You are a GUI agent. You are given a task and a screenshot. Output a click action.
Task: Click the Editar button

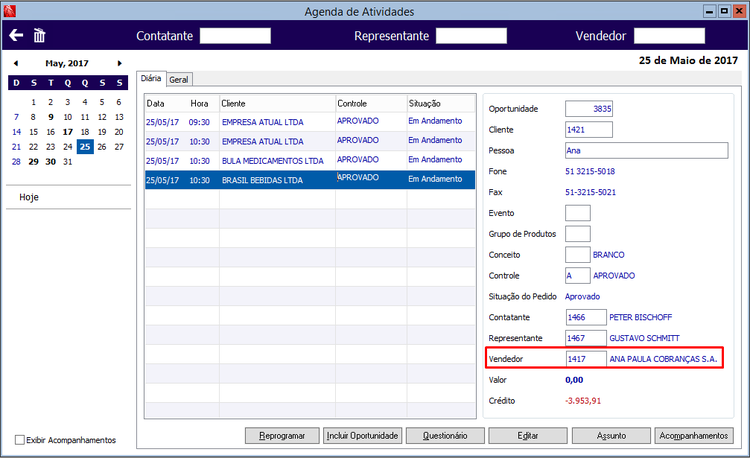pos(528,436)
